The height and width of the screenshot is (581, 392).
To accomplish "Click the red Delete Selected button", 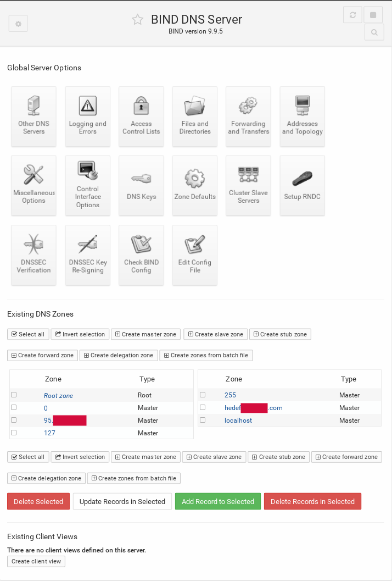I will click(38, 501).
